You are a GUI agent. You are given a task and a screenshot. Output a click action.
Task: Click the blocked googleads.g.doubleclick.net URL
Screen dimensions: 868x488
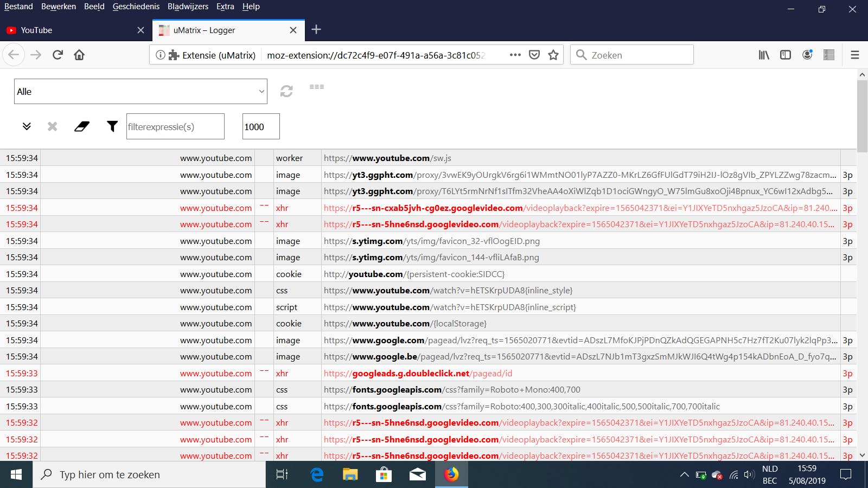pos(418,373)
